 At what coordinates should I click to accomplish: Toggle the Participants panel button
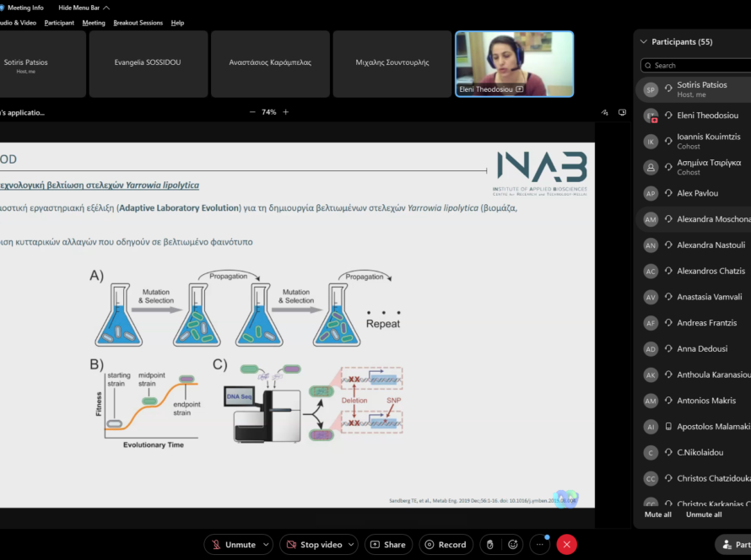(x=732, y=545)
